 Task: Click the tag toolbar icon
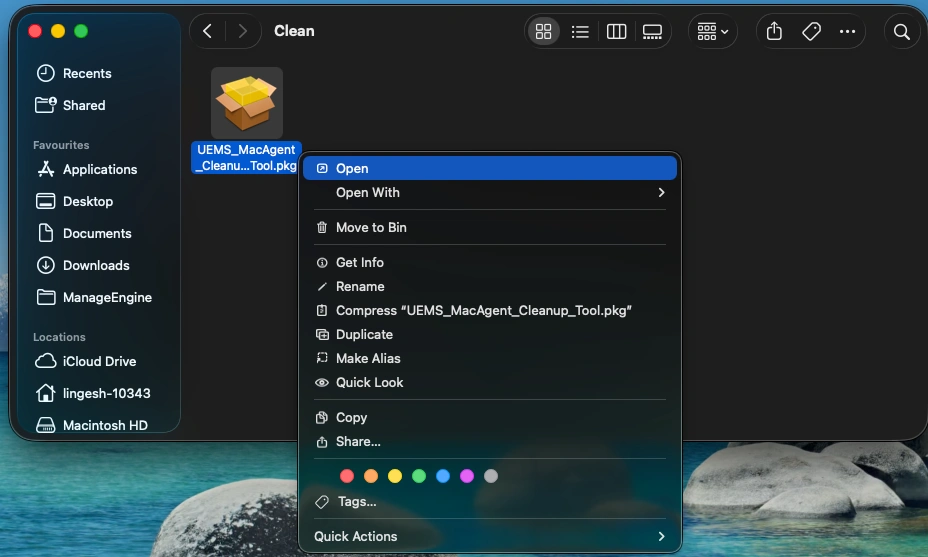811,31
